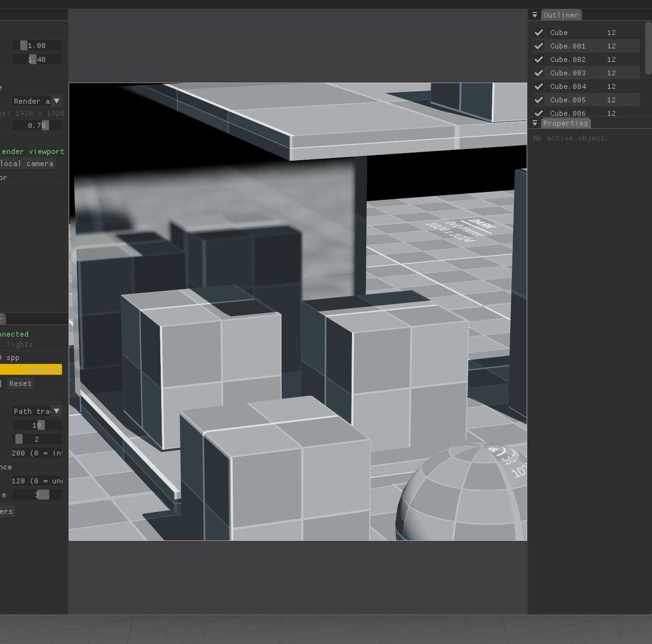Click the 'spp' sample count text
The width and height of the screenshot is (652, 644).
[x=13, y=358]
